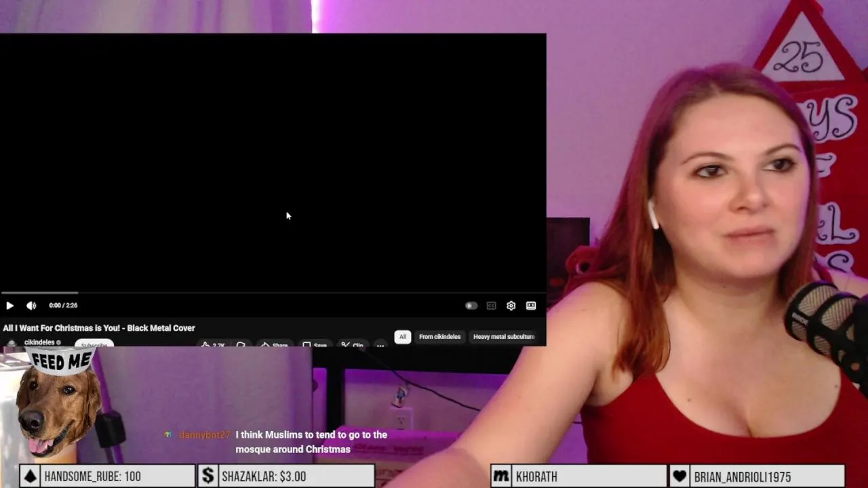Image resolution: width=868 pixels, height=488 pixels.
Task: Click the KHORATH follower label
Action: click(x=536, y=476)
